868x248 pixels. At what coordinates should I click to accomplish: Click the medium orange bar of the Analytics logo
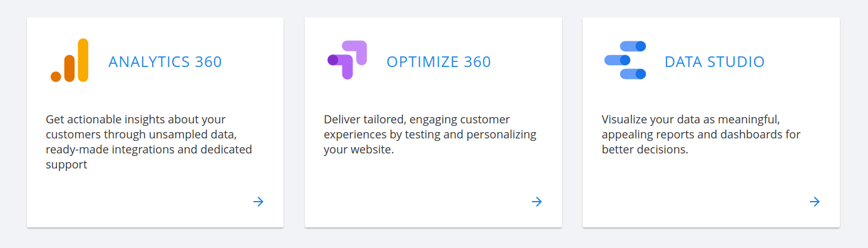(69, 68)
